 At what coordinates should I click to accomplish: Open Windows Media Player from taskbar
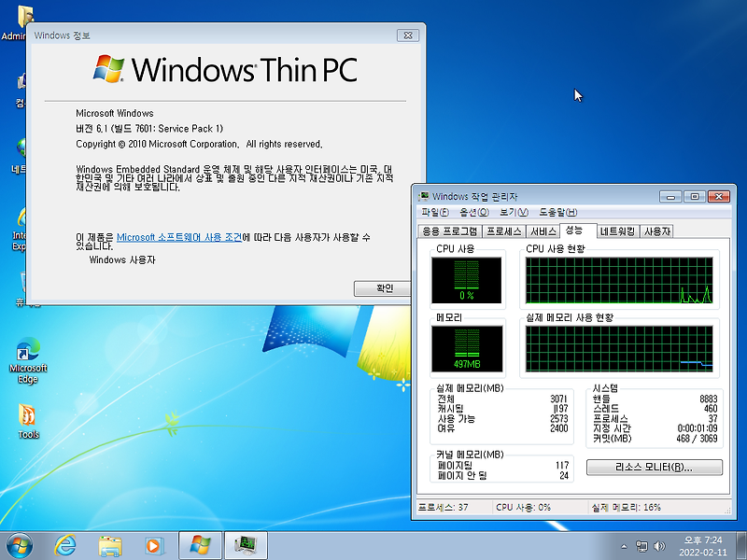coord(154,546)
